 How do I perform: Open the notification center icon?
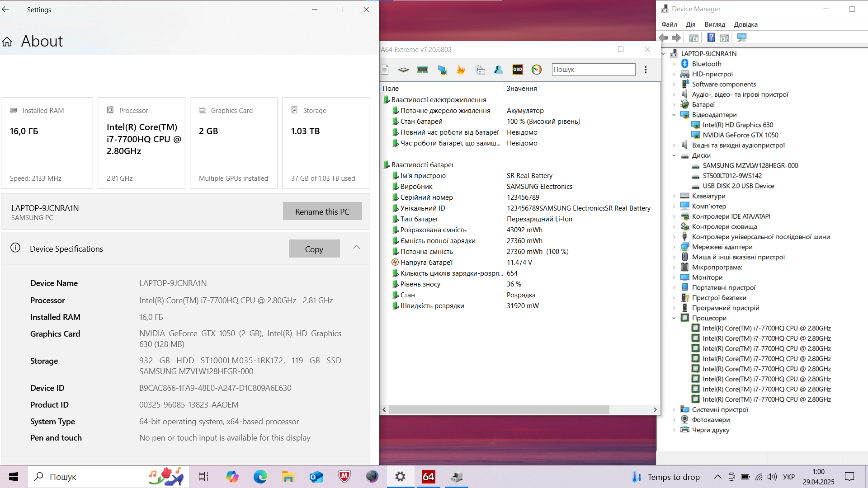point(849,477)
